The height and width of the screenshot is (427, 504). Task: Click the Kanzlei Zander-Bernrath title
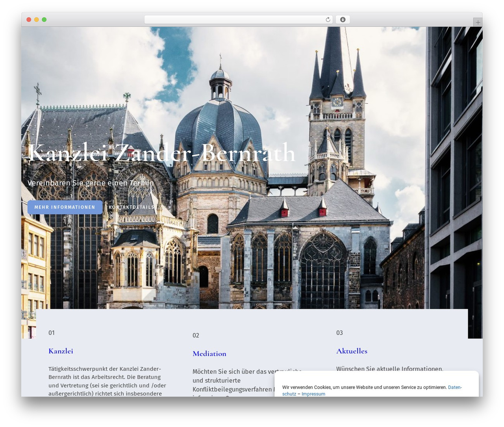(161, 153)
